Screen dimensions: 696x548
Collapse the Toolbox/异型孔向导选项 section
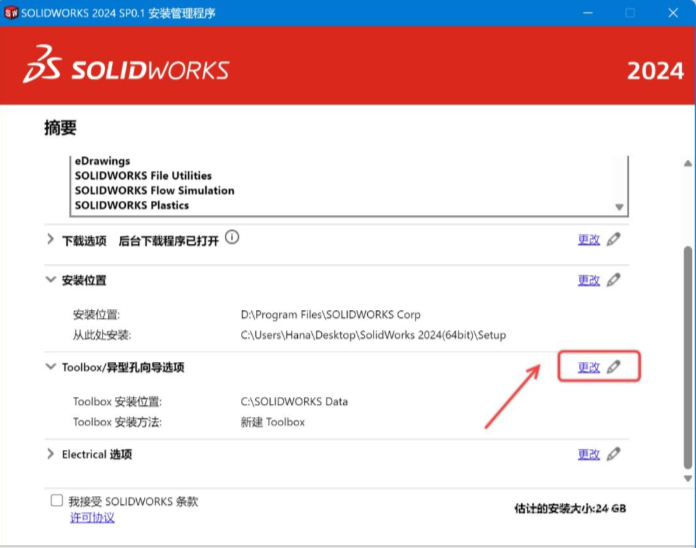coord(51,367)
